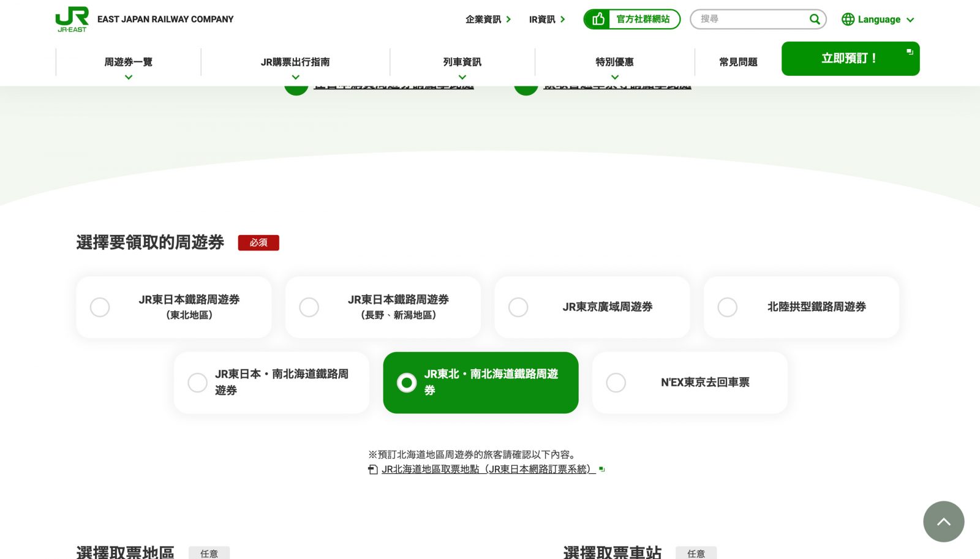Select JR東京廣域周遊券 radio button
The width and height of the screenshot is (980, 559).
coord(518,307)
